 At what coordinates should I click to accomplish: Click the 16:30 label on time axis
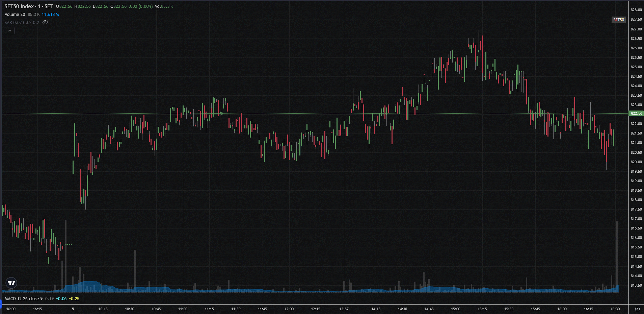(615, 309)
